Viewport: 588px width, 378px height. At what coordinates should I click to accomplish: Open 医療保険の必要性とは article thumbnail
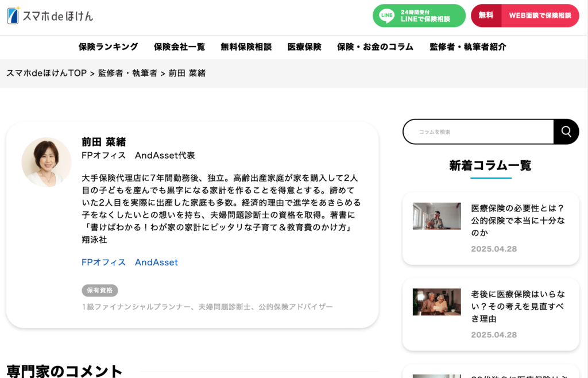click(436, 216)
